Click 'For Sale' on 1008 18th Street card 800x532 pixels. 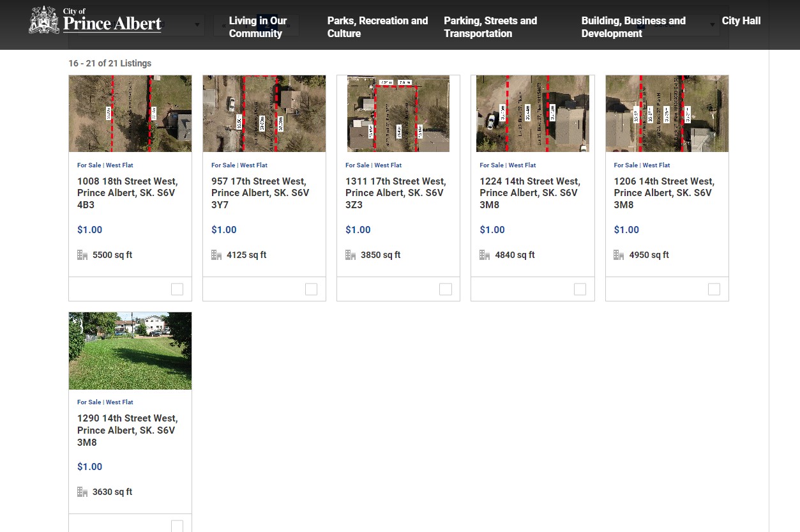(89, 165)
